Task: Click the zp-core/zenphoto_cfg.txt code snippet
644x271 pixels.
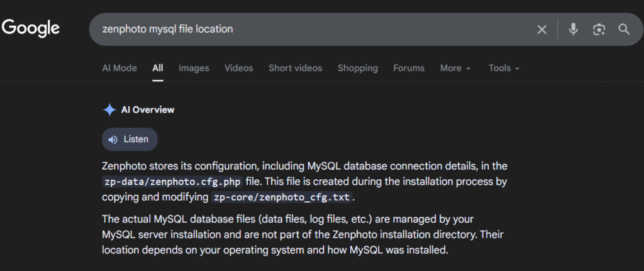Action: pyautogui.click(x=280, y=197)
